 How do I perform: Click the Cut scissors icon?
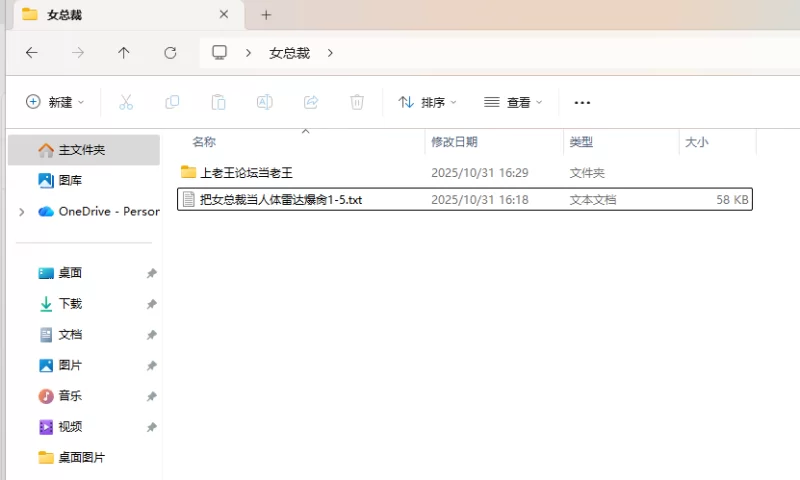[126, 102]
